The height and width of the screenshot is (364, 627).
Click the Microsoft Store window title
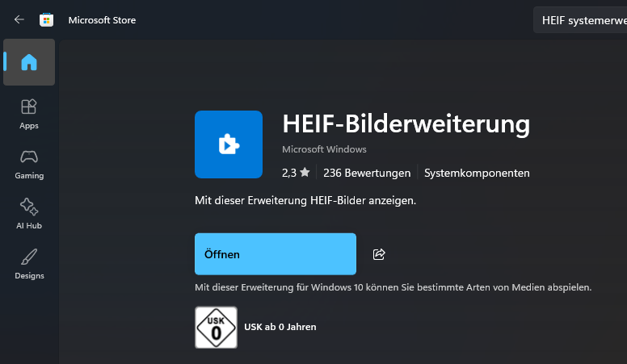coord(102,20)
